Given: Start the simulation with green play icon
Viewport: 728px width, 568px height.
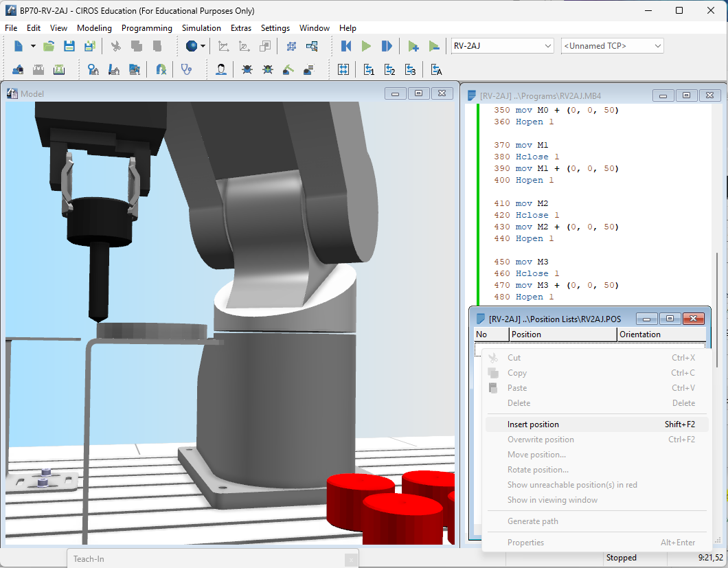Looking at the screenshot, I should tap(366, 46).
